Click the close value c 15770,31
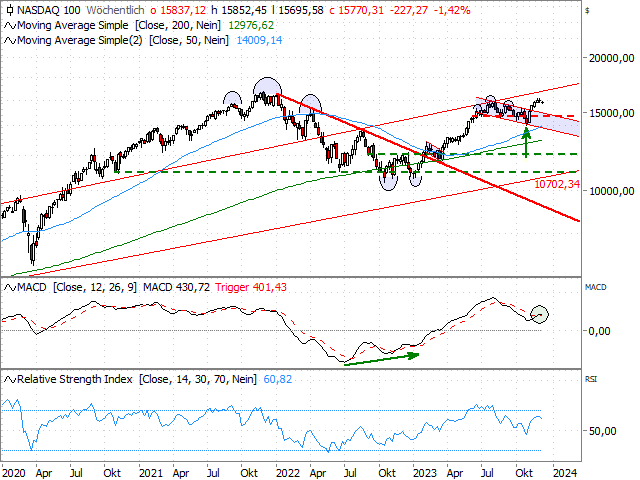This screenshot has height=480, width=640. (x=356, y=10)
